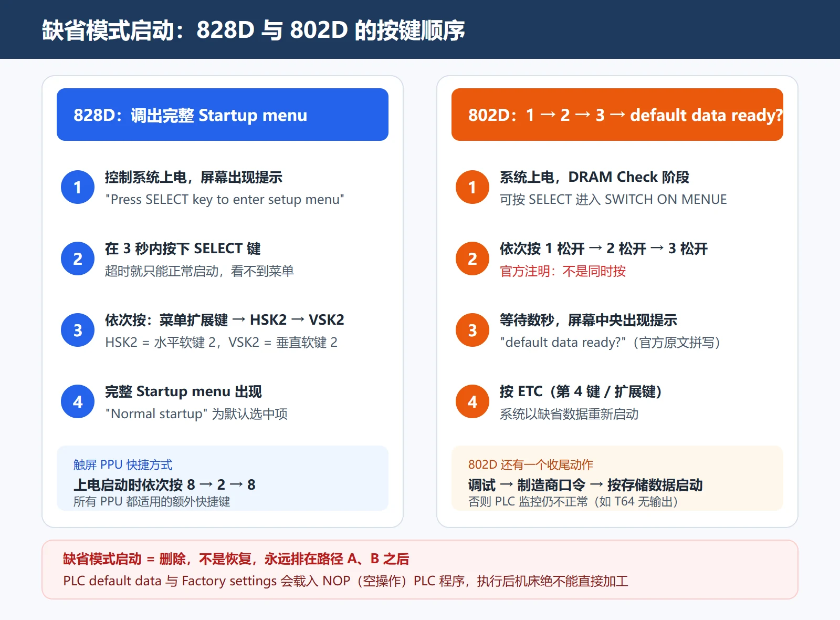The height and width of the screenshot is (620, 840).
Task: Click 控制系统上电，屏幕出现提示 heading
Action: pos(194,177)
